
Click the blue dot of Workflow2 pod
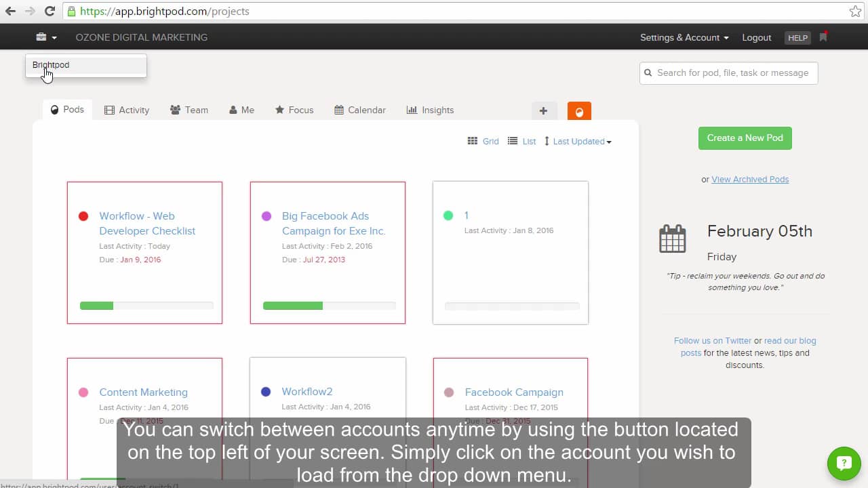coord(266,392)
